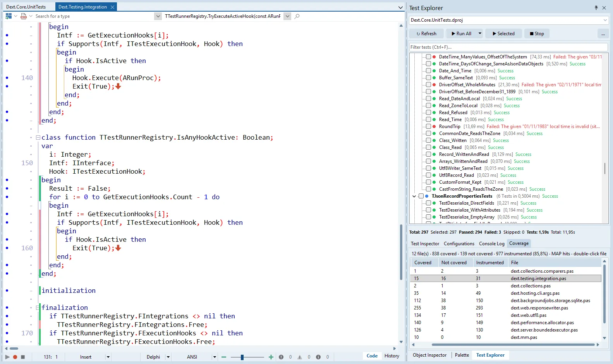Tick the TJsonRecordPropertiesTests group checkbox
Screen dimensions: 613x364
(x=421, y=196)
